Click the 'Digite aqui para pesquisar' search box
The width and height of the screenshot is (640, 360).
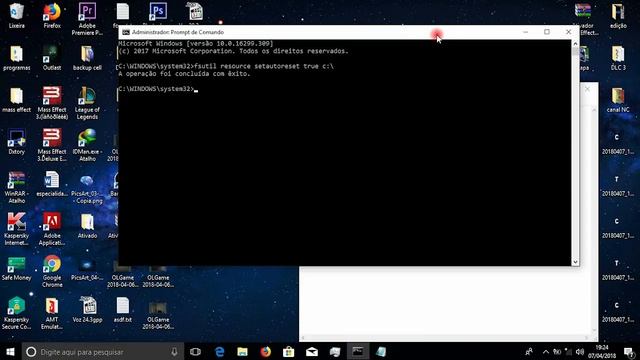click(102, 351)
